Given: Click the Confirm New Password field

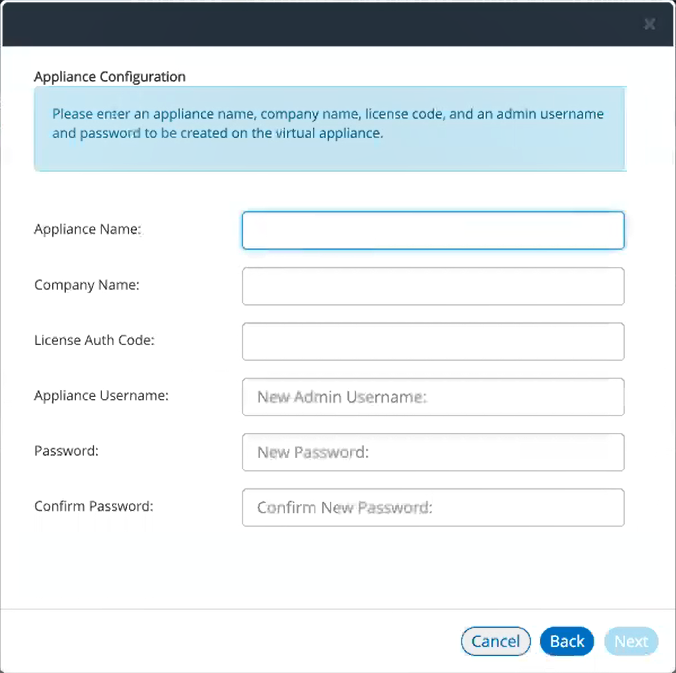Looking at the screenshot, I should (433, 507).
